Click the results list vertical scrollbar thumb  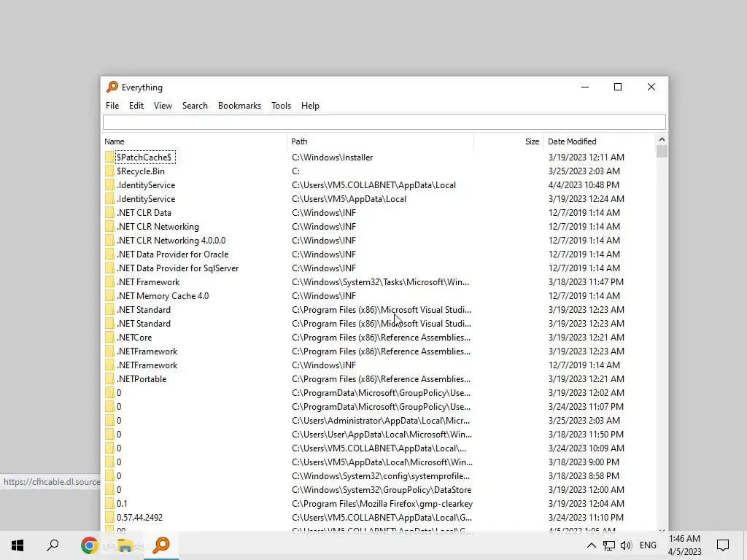[662, 152]
